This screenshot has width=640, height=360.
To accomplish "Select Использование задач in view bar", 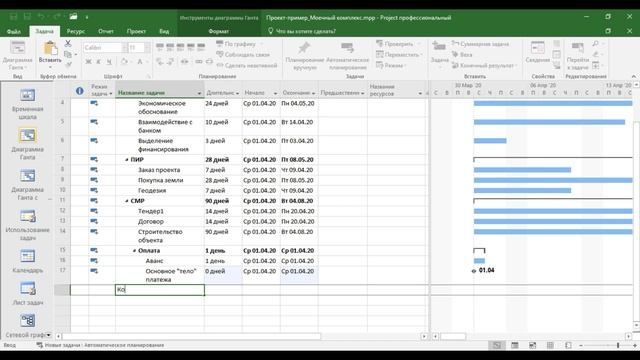I will point(27,225).
